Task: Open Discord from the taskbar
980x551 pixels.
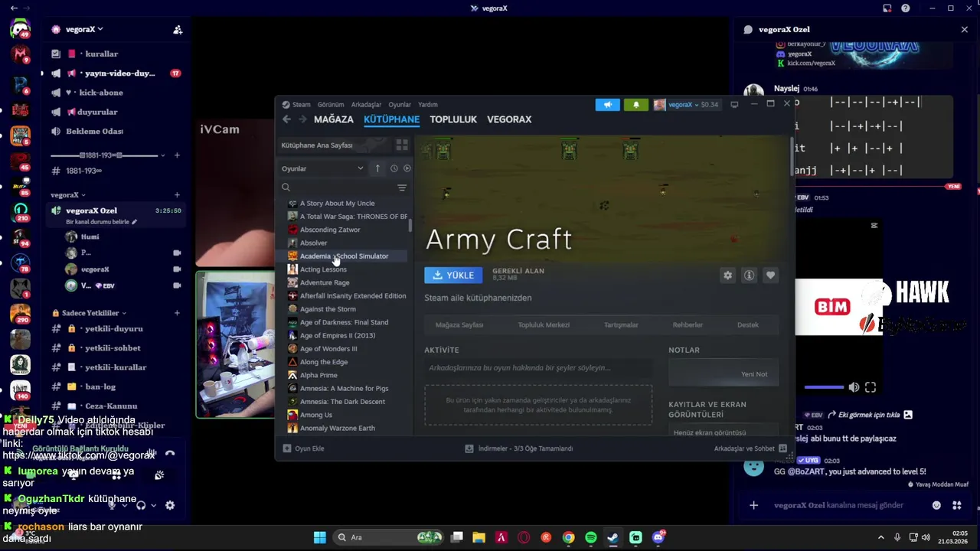Action: point(658,537)
